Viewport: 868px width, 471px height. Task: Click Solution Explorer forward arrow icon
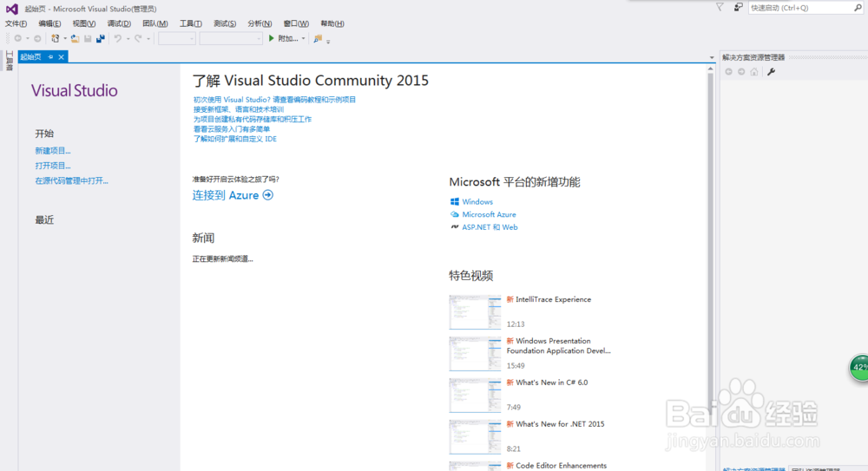[741, 72]
